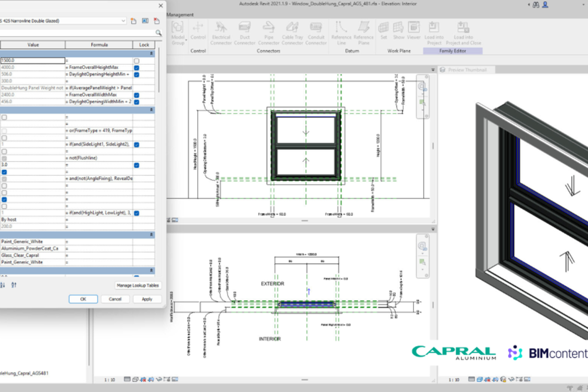This screenshot has width=588, height=392.
Task: Sort parameters in descending order
Action: pos(14,285)
